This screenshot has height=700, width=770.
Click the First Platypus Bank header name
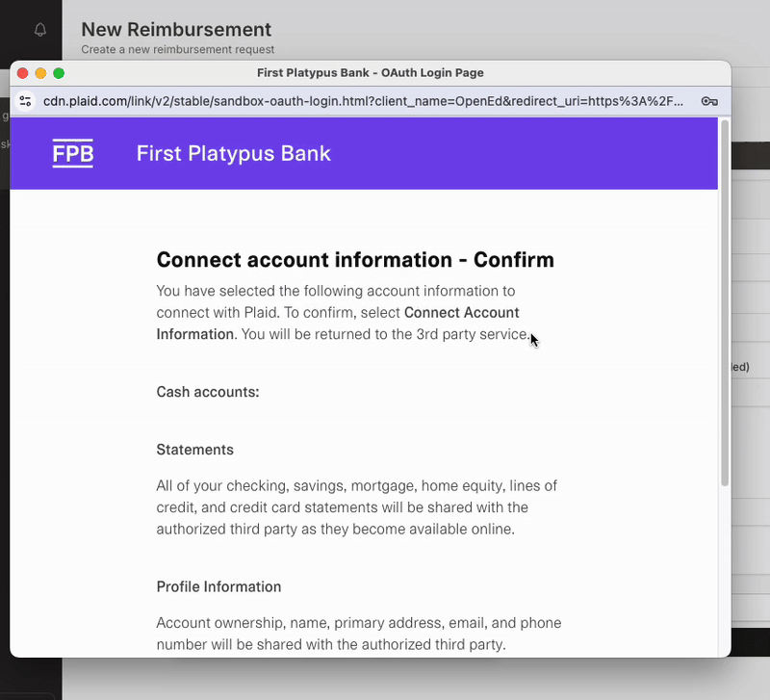[233, 153]
